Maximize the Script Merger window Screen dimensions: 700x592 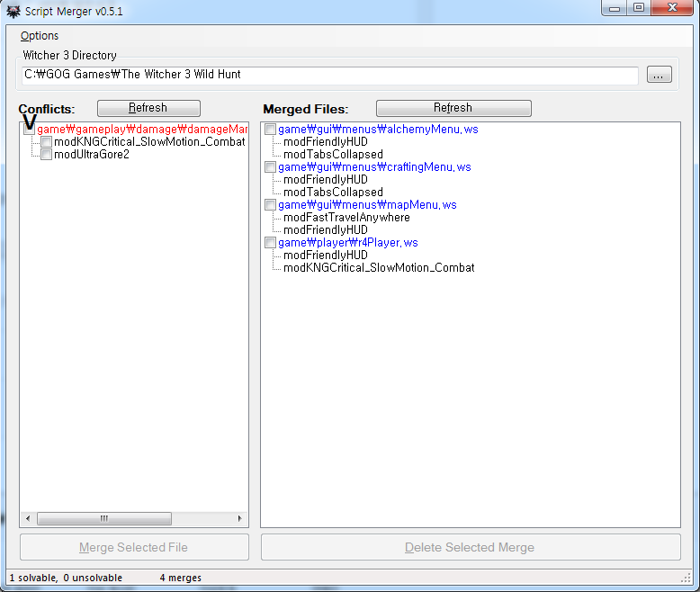(x=639, y=8)
